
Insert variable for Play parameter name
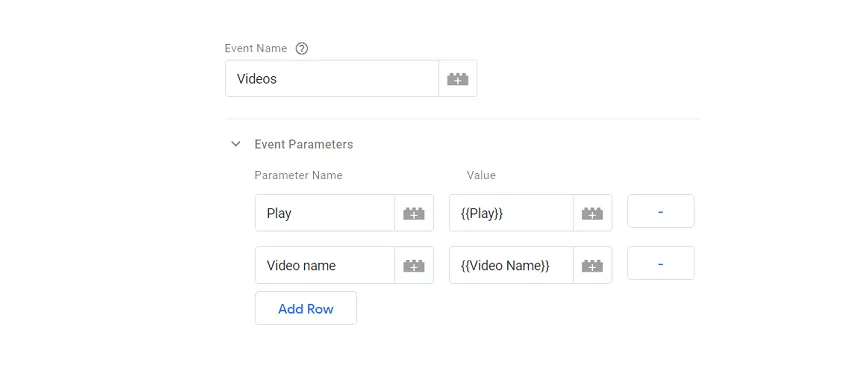click(x=414, y=213)
